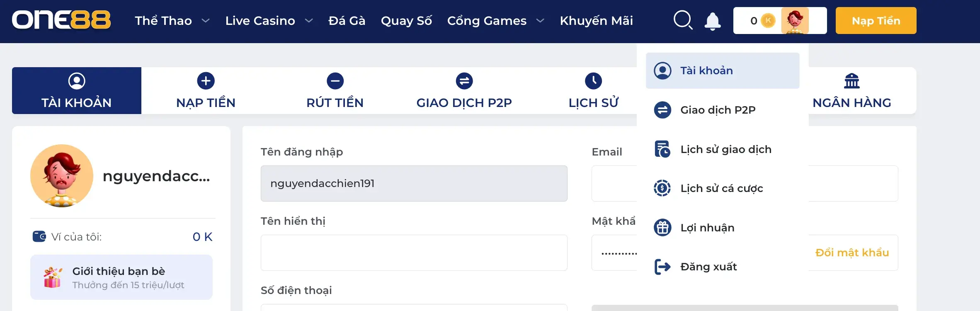The width and height of the screenshot is (980, 311).
Task: Open the Khuyến Mãi menu item
Action: (596, 21)
